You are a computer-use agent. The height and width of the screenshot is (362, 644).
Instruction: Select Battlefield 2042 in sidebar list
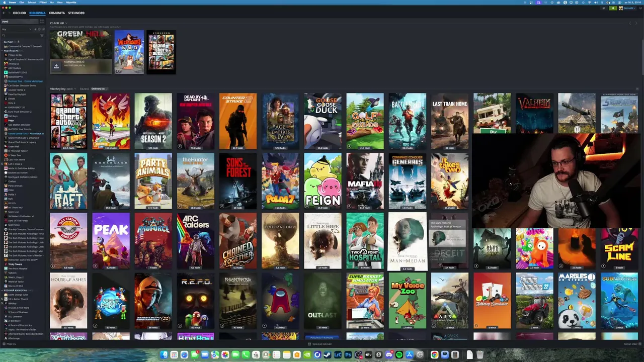[x=18, y=72]
